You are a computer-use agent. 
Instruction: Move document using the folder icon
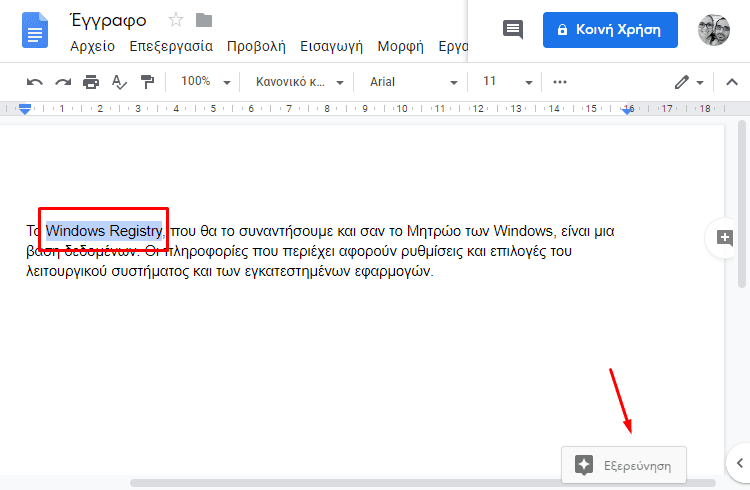click(204, 20)
